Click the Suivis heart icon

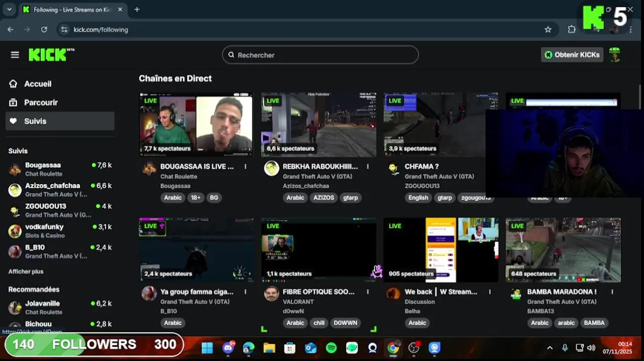pyautogui.click(x=13, y=121)
